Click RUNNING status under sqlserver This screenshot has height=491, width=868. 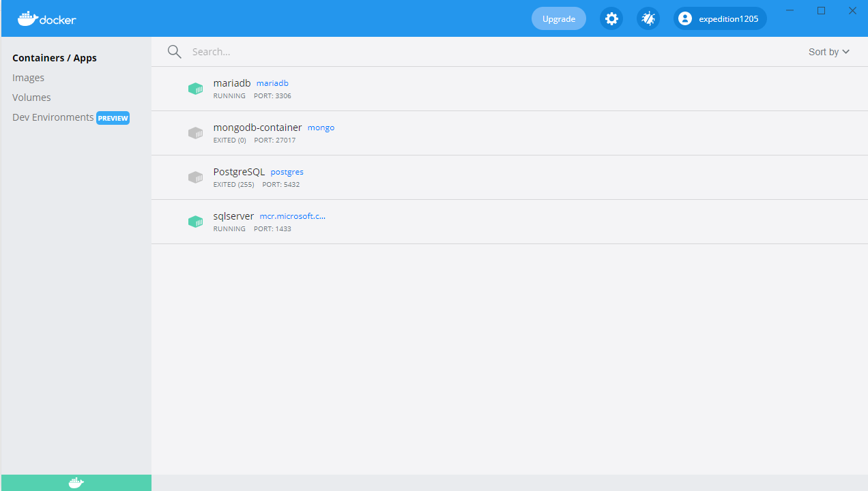229,229
